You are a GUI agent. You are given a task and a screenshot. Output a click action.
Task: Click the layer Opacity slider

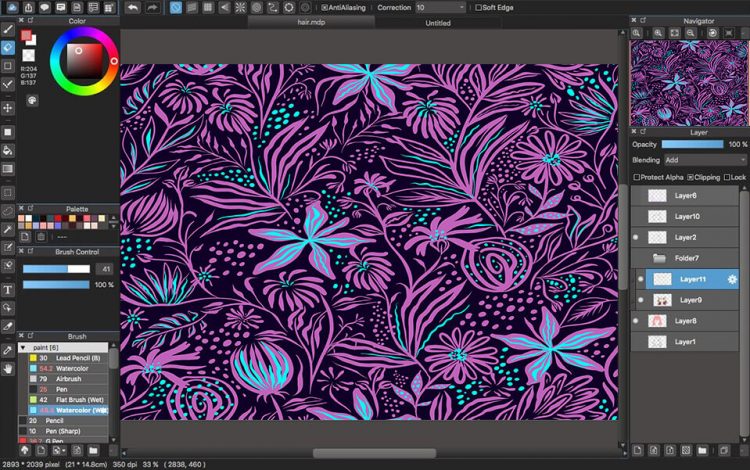(692, 144)
